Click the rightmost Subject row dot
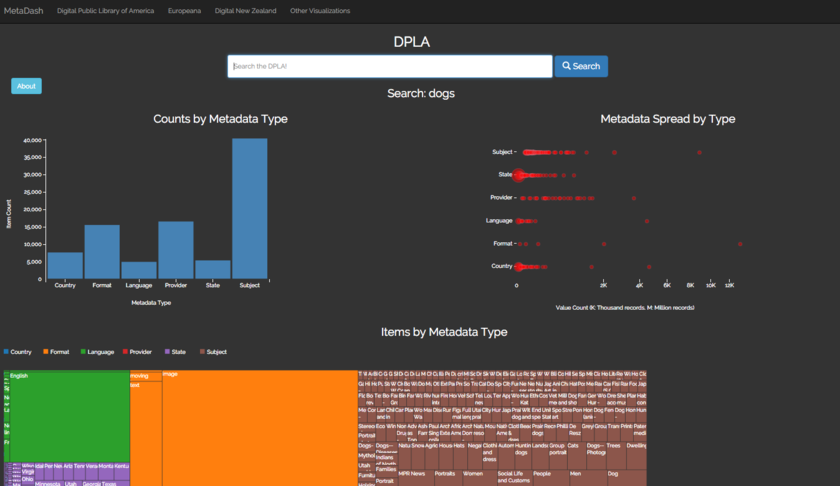Screen dimensions: 840x486 click(x=700, y=153)
